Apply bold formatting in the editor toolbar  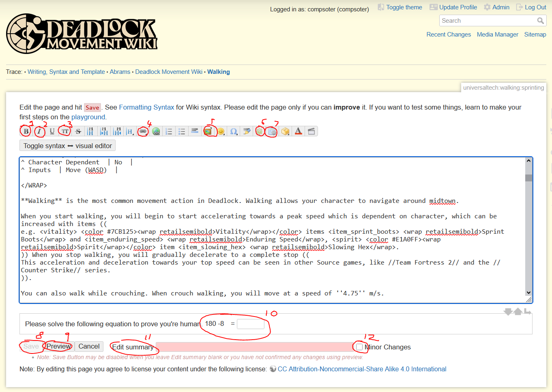click(25, 131)
